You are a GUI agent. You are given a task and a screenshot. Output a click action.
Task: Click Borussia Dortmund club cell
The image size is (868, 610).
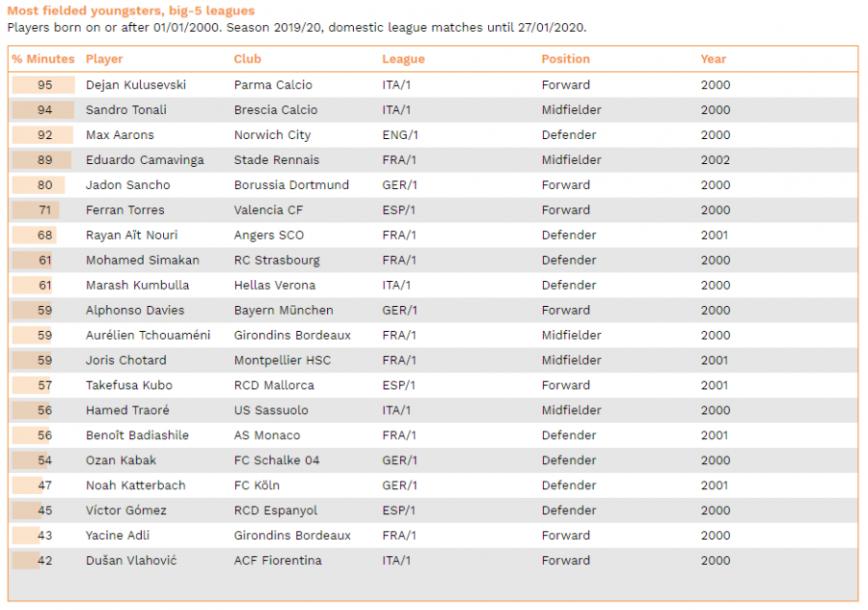pyautogui.click(x=291, y=185)
